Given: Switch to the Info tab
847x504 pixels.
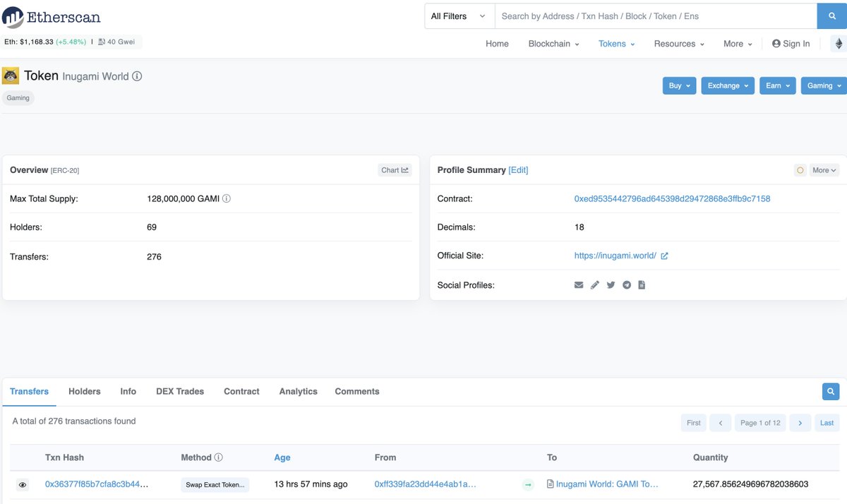Looking at the screenshot, I should click(128, 391).
